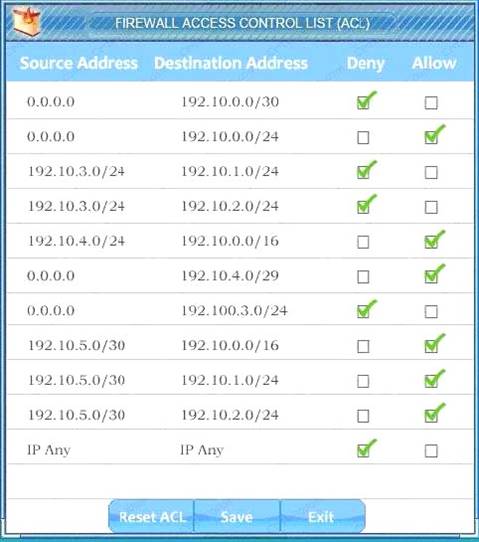Check Allow for destination 192.10.0.0/30
The height and width of the screenshot is (542, 479).
(x=431, y=103)
